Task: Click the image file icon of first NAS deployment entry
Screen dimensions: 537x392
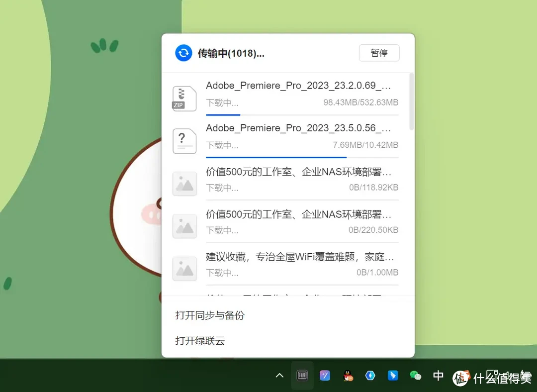Action: tap(184, 184)
